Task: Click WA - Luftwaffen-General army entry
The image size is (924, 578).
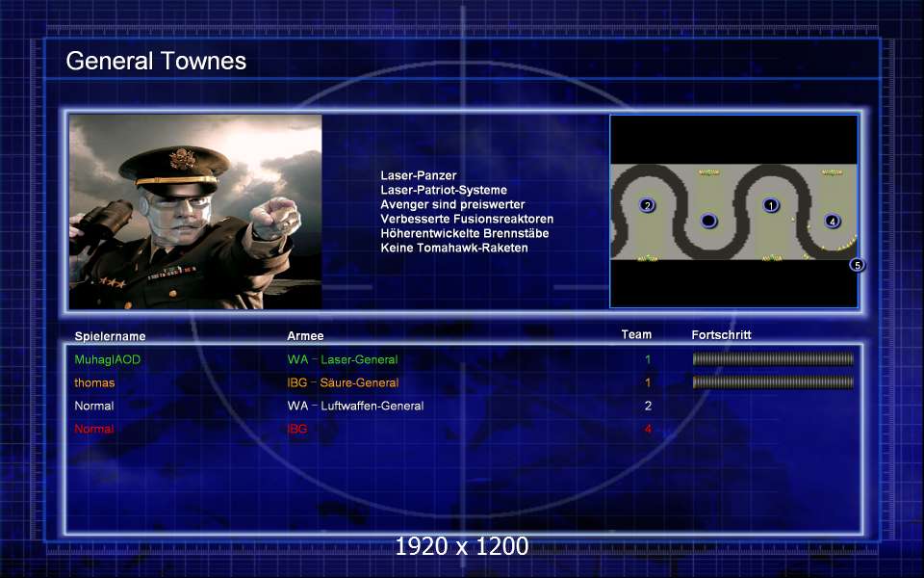Action: coord(355,406)
